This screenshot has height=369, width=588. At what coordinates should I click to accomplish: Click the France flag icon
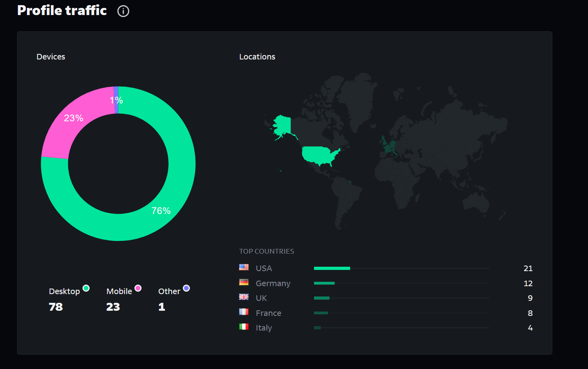(x=244, y=312)
